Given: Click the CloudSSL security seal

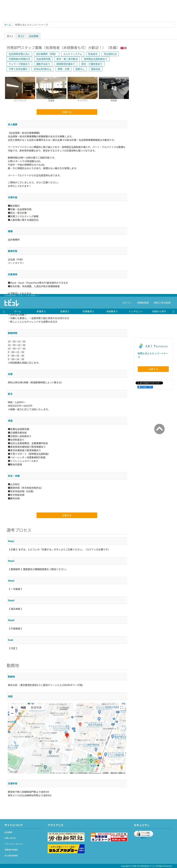Looking at the screenshot, I should 144,834.
